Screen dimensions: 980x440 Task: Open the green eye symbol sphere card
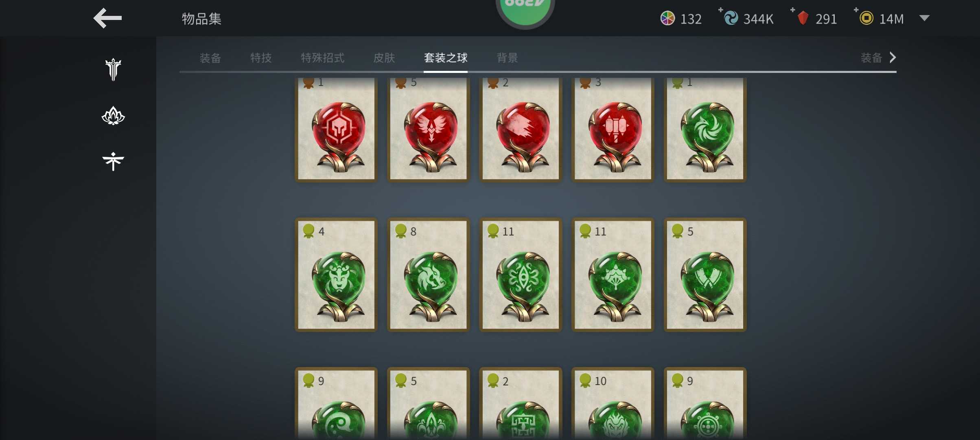(521, 275)
